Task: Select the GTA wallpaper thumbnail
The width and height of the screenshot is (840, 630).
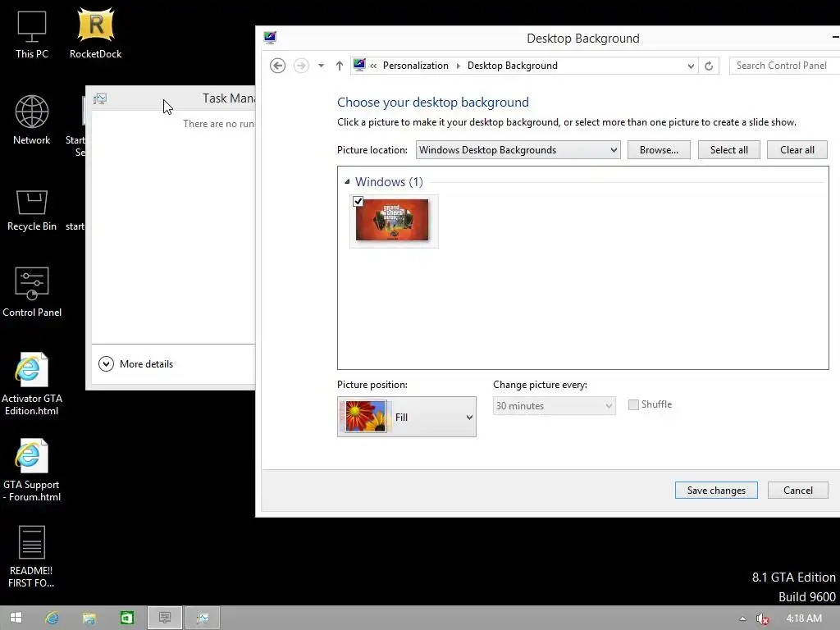Action: (393, 220)
